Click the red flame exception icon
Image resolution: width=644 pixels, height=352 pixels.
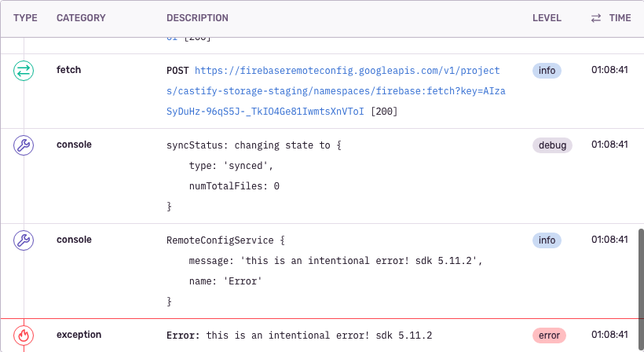click(24, 335)
